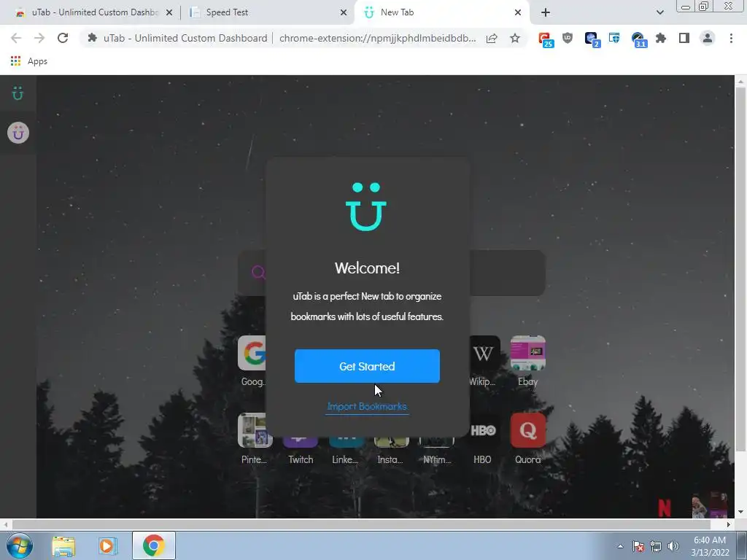Open the HBO shortcut tile
The image size is (747, 560).
(483, 430)
